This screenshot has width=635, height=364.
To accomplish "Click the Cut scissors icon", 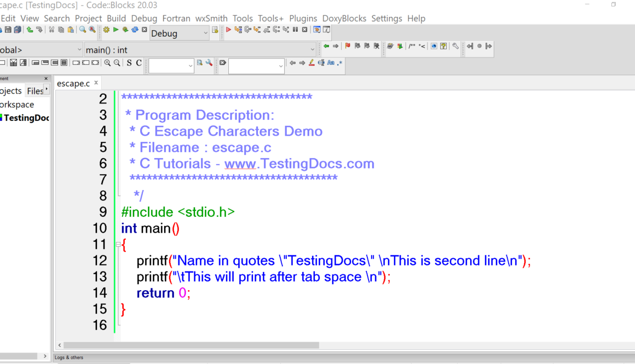I will click(x=51, y=30).
